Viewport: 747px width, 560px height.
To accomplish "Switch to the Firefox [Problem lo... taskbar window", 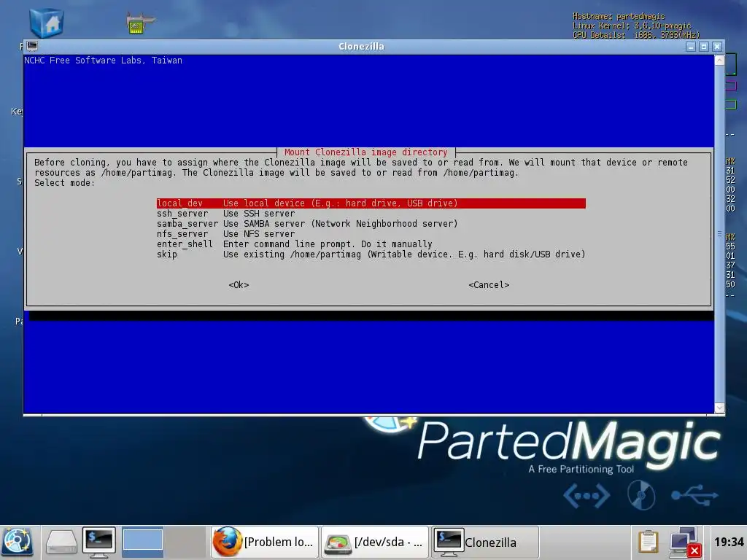I will point(264,542).
